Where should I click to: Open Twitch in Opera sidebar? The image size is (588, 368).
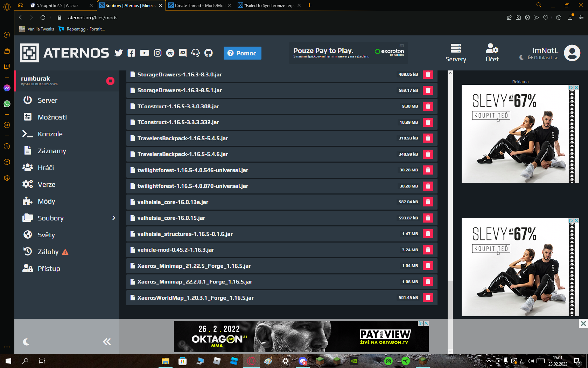(x=7, y=66)
